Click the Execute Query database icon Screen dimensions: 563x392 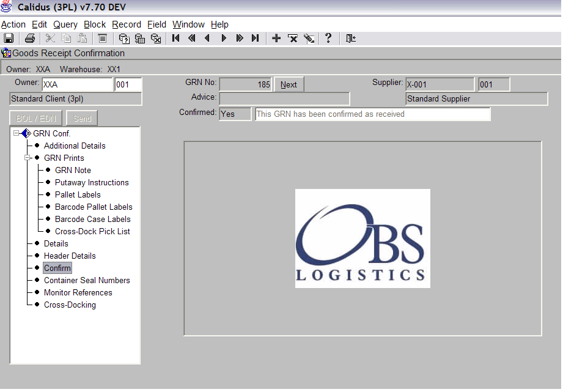point(139,38)
